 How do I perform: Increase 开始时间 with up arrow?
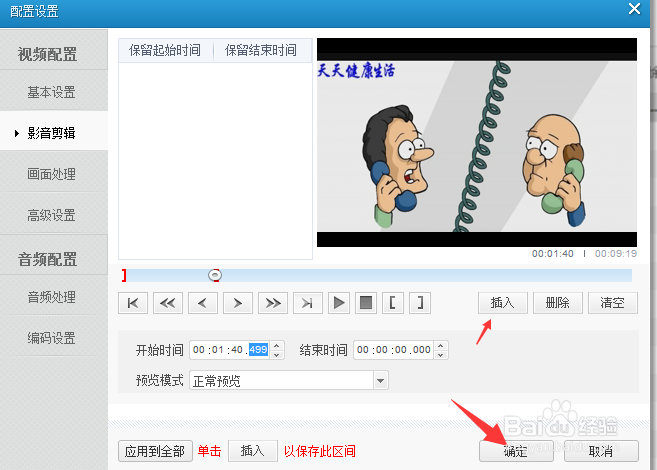277,346
